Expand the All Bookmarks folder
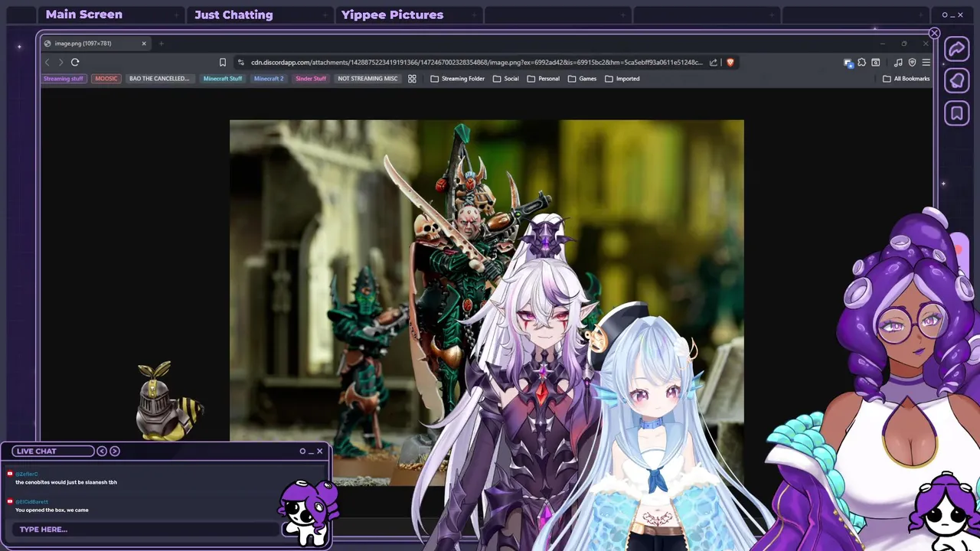This screenshot has height=551, width=980. [x=906, y=78]
